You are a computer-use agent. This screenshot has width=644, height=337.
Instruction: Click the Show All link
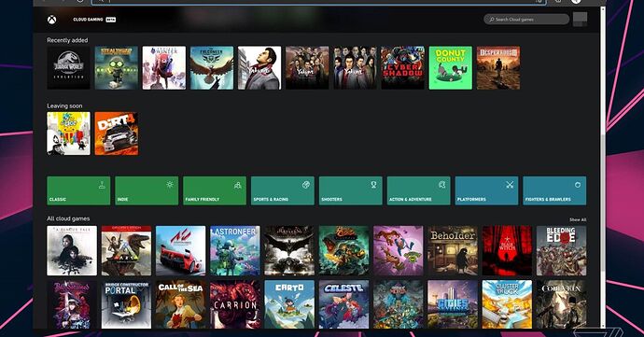click(578, 220)
